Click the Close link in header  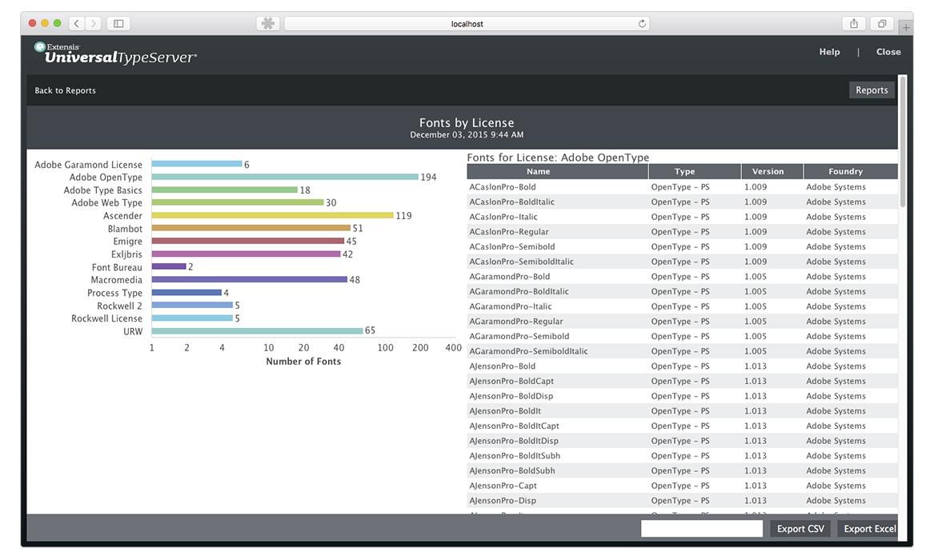(888, 52)
